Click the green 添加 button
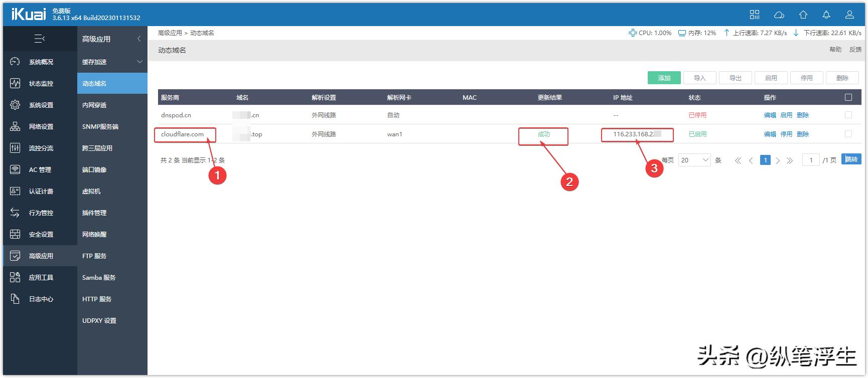This screenshot has width=868, height=378. (664, 78)
